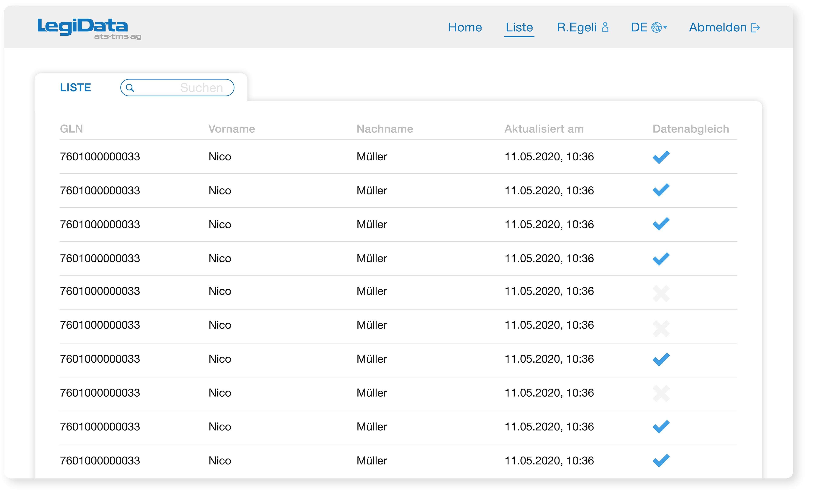Click date 11.05.2020, 10:36 in the fourth row
This screenshot has height=504, width=820.
click(549, 258)
